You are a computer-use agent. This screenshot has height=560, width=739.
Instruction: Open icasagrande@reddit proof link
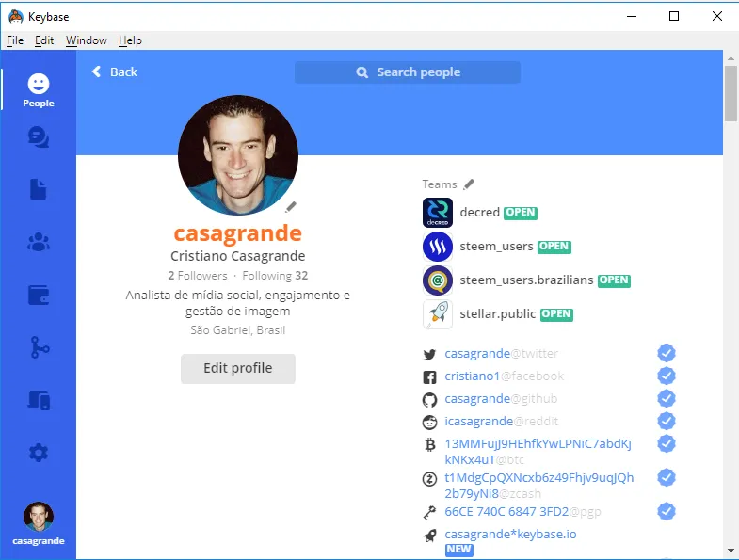pyautogui.click(x=502, y=421)
